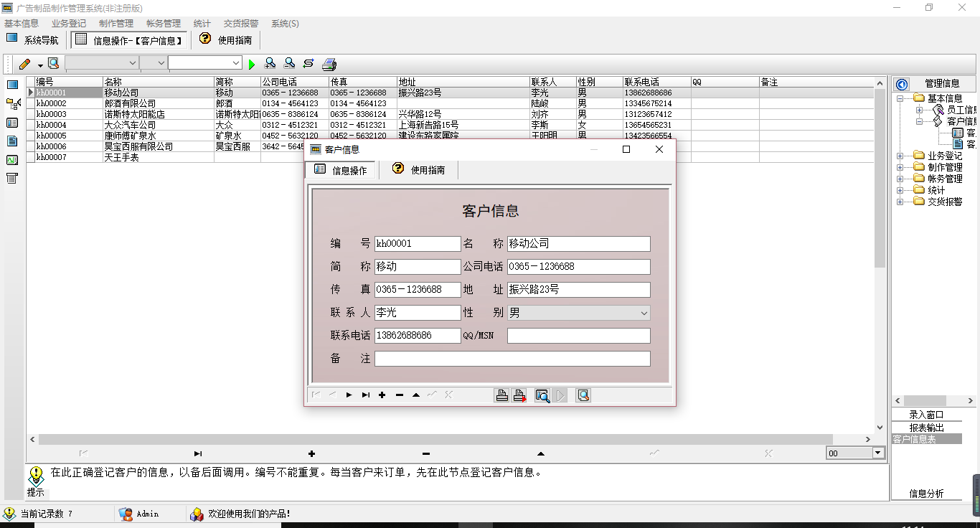Click the 录入窗口 section button
The image size is (980, 528).
pyautogui.click(x=926, y=415)
